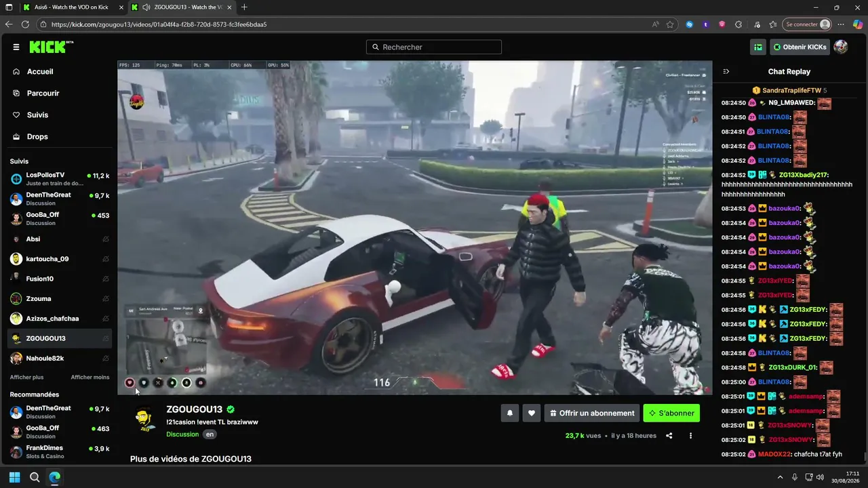The height and width of the screenshot is (488, 868).
Task: Collapse the Chat Replay panel
Action: click(726, 72)
